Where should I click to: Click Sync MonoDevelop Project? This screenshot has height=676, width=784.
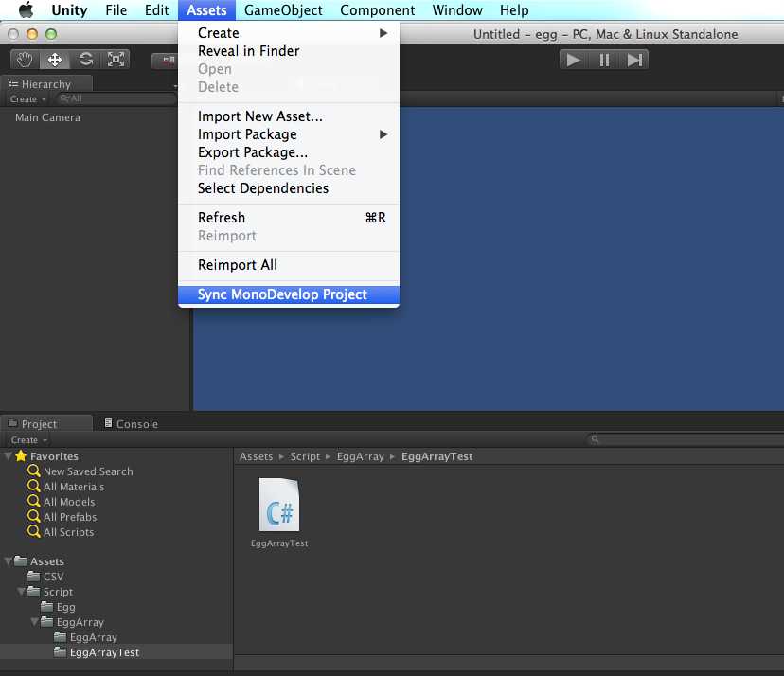pyautogui.click(x=289, y=294)
